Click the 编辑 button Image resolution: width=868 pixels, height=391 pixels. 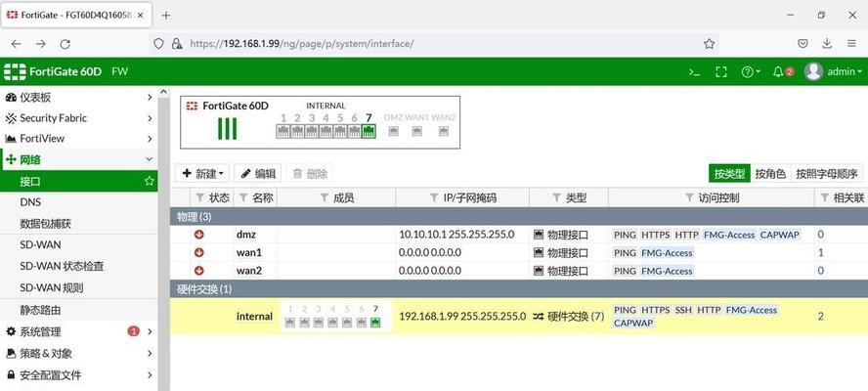coord(257,173)
